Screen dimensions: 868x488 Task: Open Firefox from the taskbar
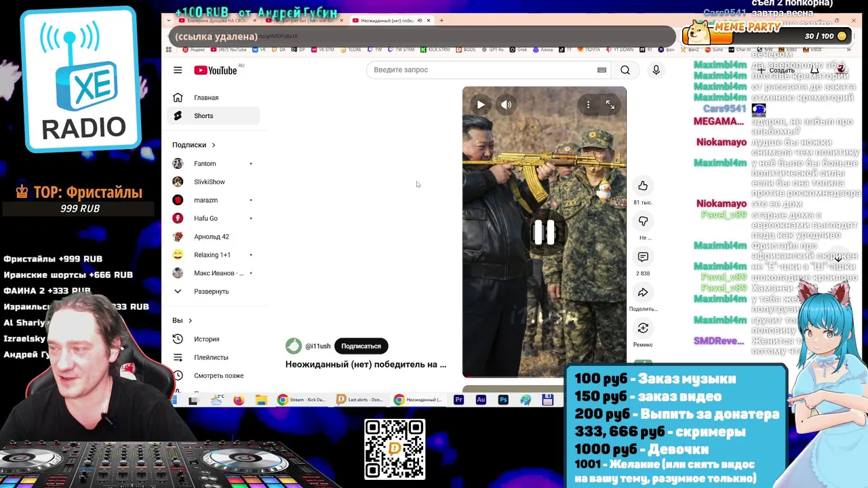[239, 400]
